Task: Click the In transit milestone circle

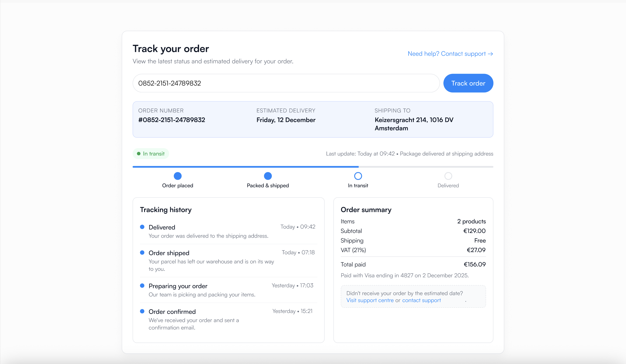Action: (358, 176)
